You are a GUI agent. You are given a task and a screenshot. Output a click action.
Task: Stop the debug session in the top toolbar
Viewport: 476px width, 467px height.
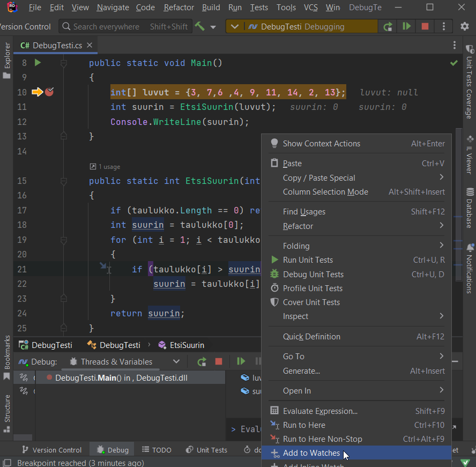tap(425, 26)
